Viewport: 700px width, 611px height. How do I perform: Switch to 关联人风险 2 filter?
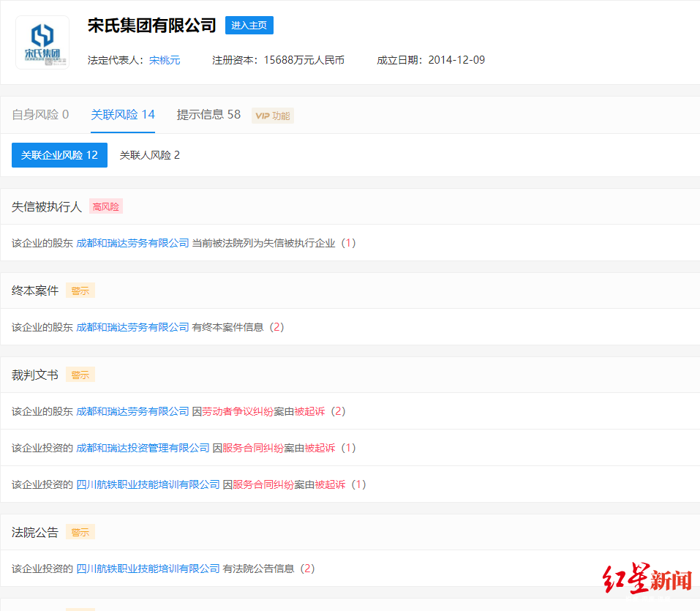coord(149,155)
